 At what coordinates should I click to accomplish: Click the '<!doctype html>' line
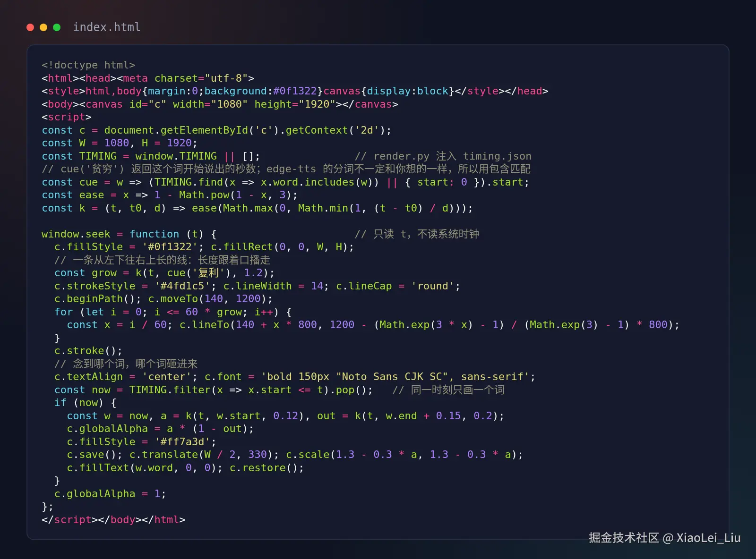(88, 65)
